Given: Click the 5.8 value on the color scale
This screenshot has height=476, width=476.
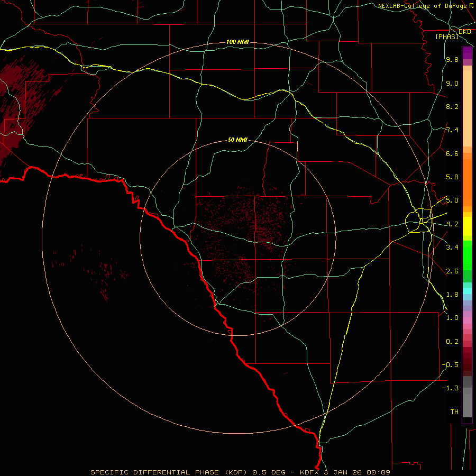Looking at the screenshot, I should pyautogui.click(x=452, y=177).
